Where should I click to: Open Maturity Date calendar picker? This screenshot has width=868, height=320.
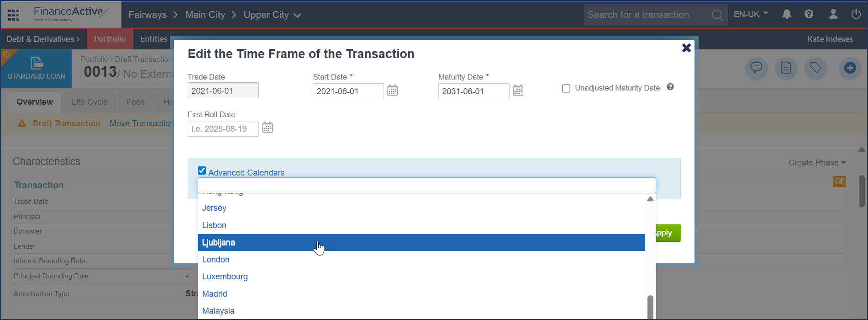[x=518, y=91]
